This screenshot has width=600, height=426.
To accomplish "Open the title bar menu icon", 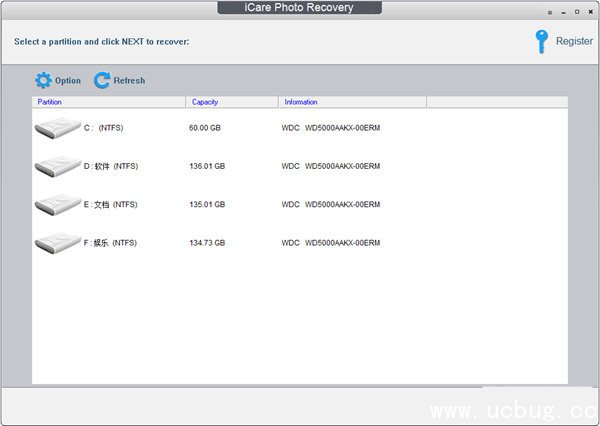I will 549,12.
